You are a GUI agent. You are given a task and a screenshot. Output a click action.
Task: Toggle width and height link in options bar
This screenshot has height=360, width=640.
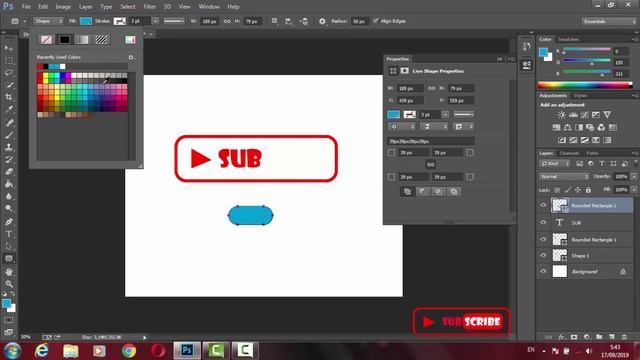click(227, 21)
